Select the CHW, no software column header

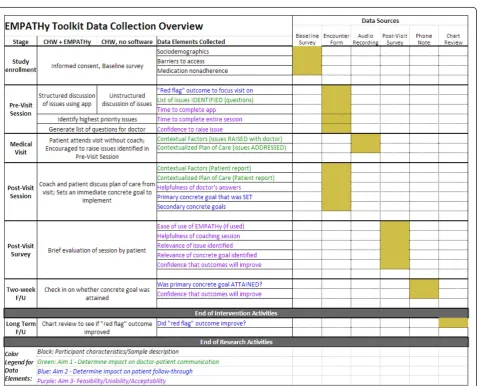pyautogui.click(x=127, y=42)
